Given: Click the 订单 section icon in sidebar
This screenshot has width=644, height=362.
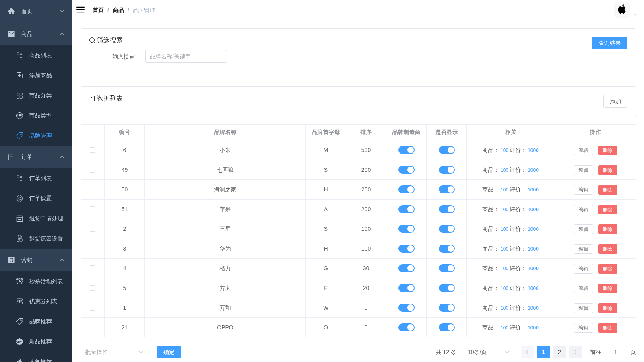Looking at the screenshot, I should pos(11,157).
